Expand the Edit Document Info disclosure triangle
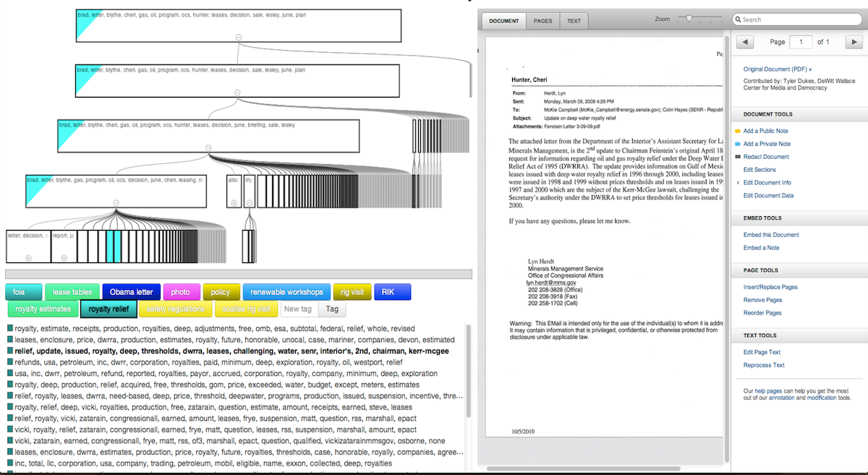 [x=738, y=183]
